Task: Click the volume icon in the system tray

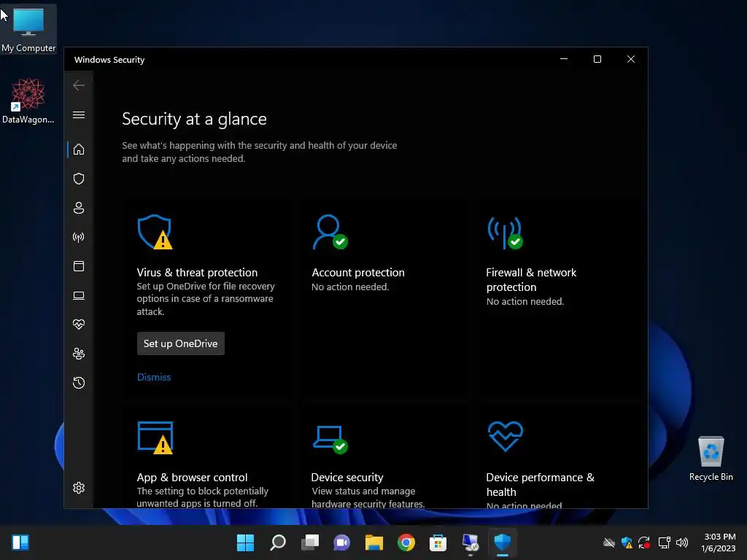Action: pos(682,542)
